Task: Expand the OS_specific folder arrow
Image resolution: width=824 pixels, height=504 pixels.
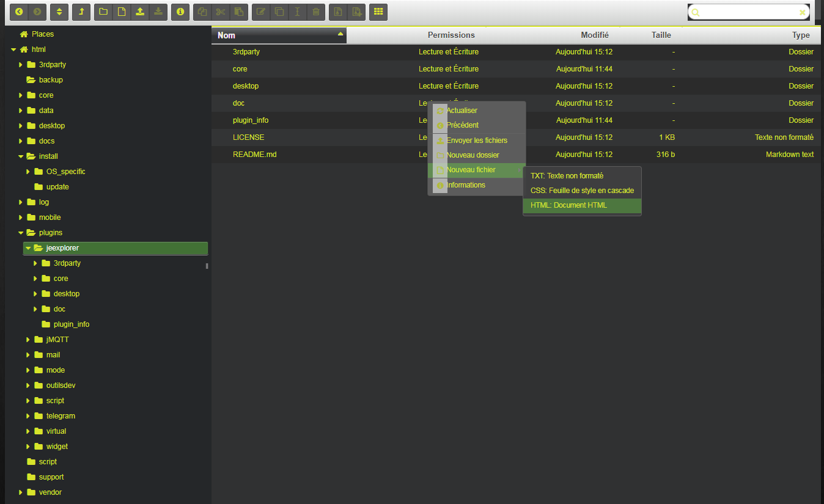Action: coord(28,172)
